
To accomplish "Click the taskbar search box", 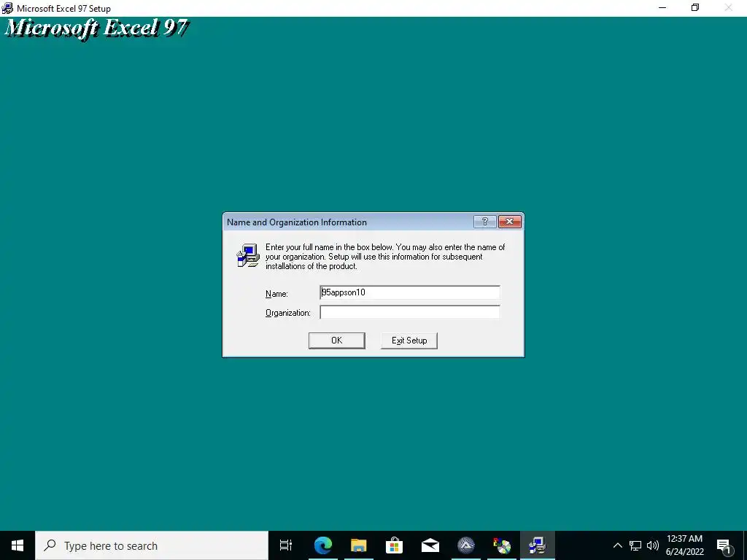I will pyautogui.click(x=152, y=545).
